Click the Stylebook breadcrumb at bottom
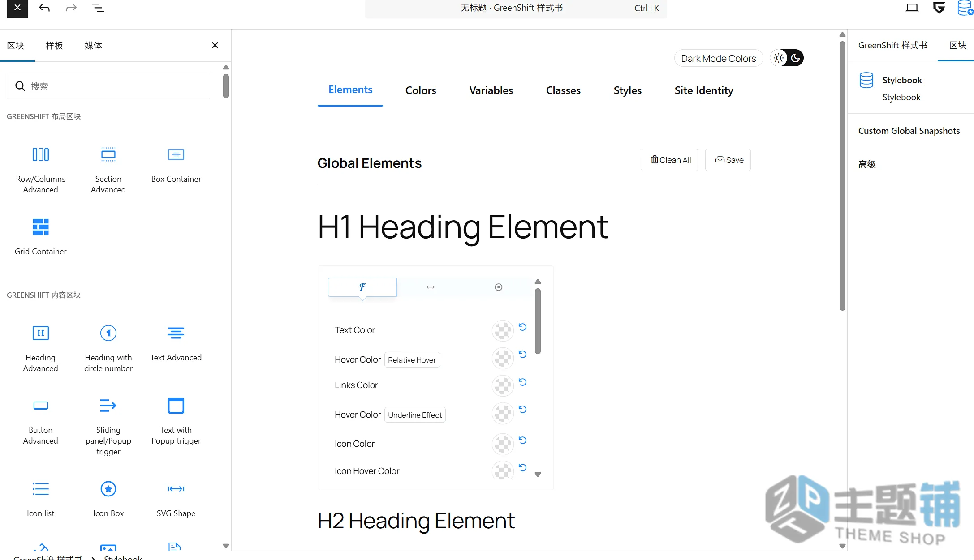 point(123,557)
